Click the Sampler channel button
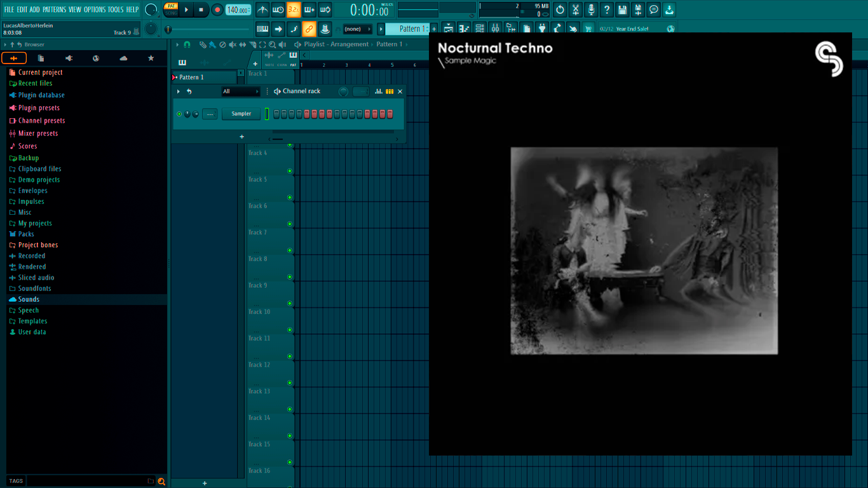Screen dimensions: 868x488 tap(241, 114)
